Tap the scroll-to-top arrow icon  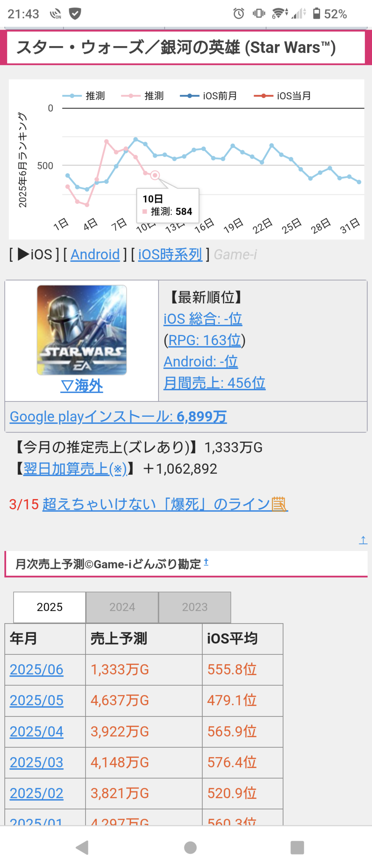click(363, 540)
